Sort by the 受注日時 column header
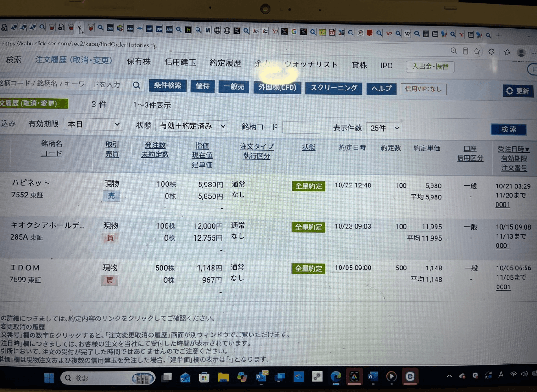537x392 pixels. point(514,149)
